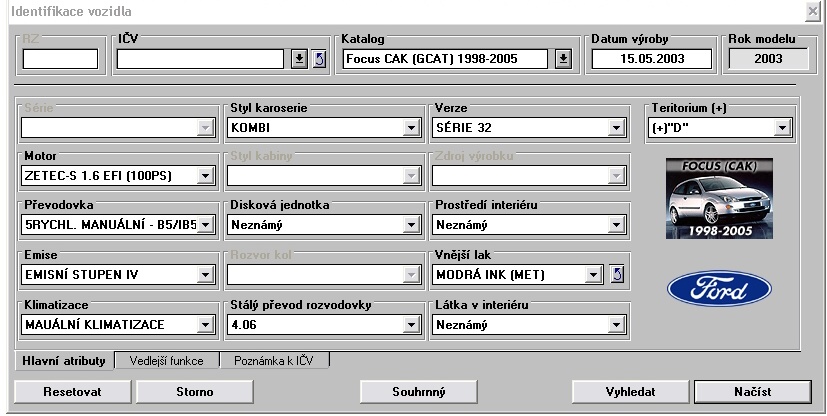The image size is (827, 416).
Task: Expand the Převodovka selection dropdown
Action: [x=205, y=225]
